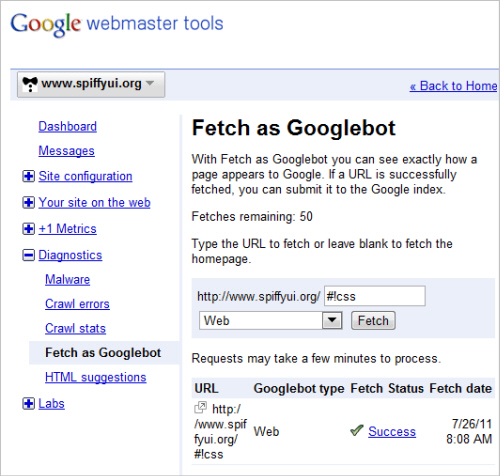This screenshot has width=500, height=476.
Task: Open the HTML suggestions page
Action: pos(96,377)
